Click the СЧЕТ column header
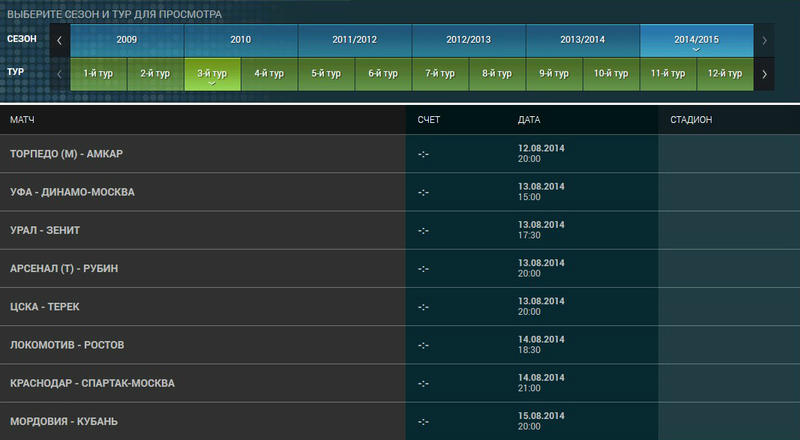Screen dimensions: 800x440 pos(429,120)
